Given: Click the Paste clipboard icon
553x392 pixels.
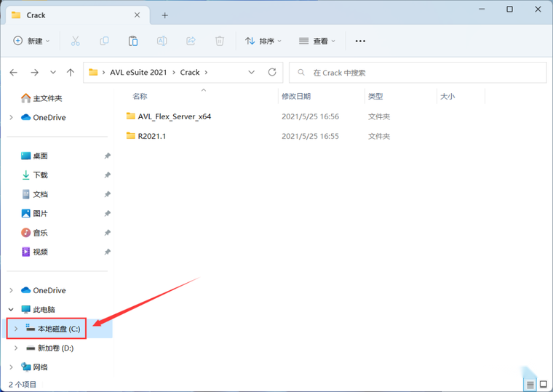Looking at the screenshot, I should [133, 41].
